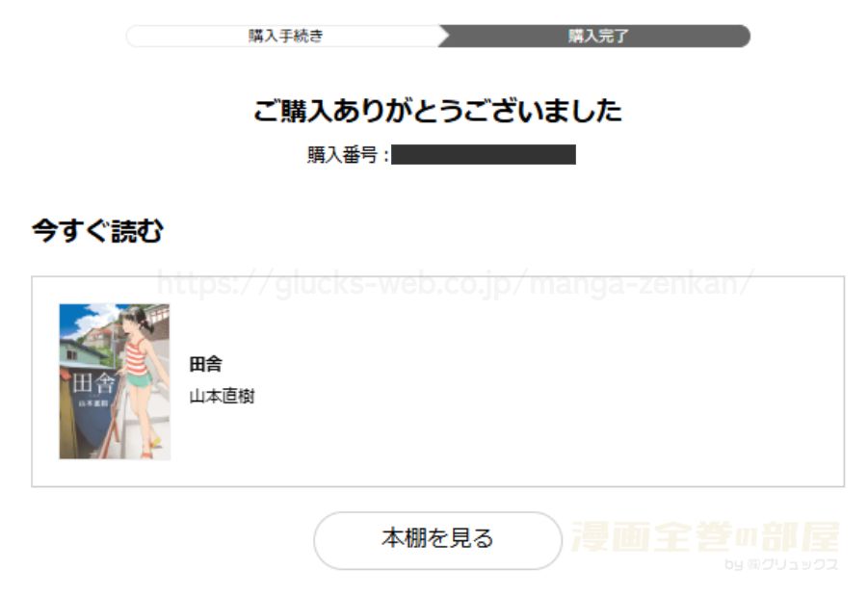Click the blacked-out purchase number bar
Viewport: 868px width, 596px height.
(484, 154)
